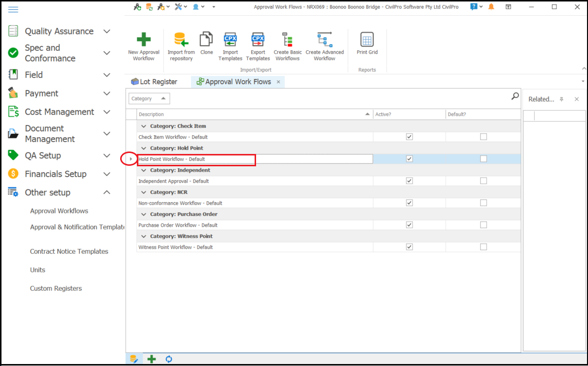
Task: Click the Clone workflow icon
Action: [x=206, y=40]
